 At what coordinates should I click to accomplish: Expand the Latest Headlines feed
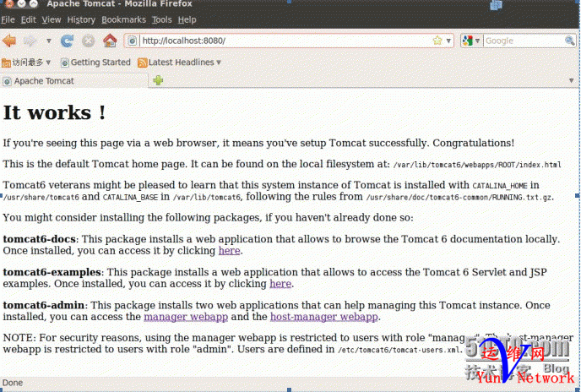(179, 63)
